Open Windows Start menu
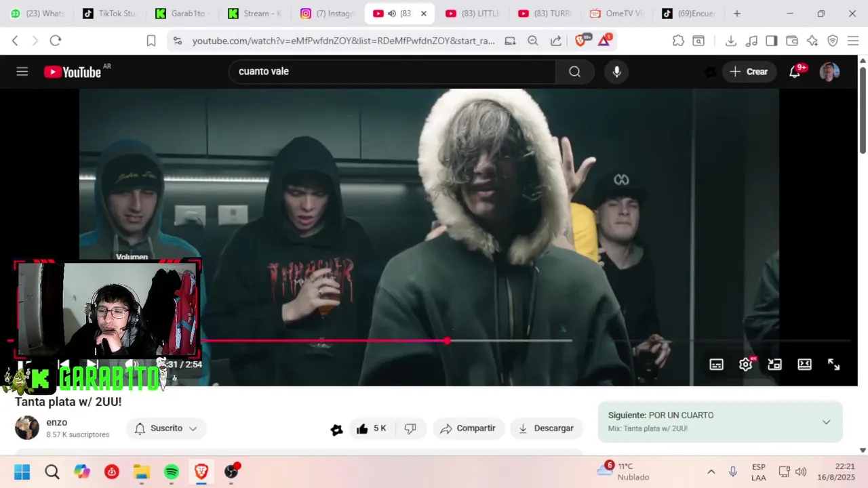 click(x=22, y=472)
